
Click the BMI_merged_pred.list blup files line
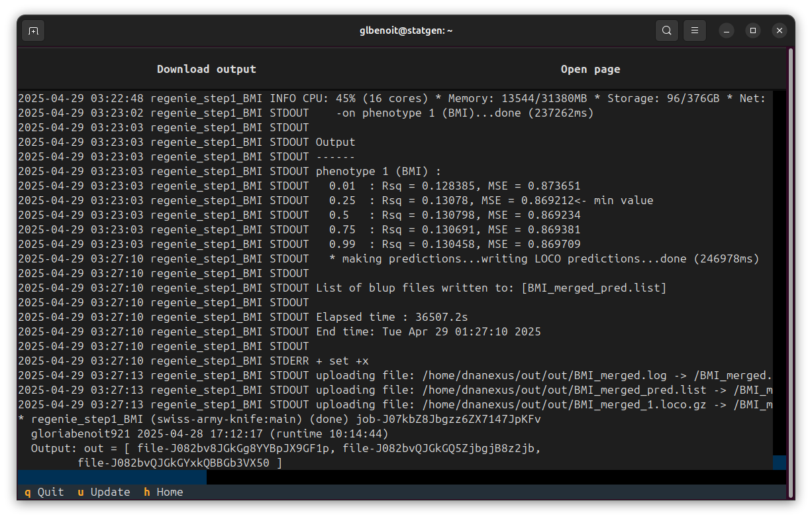tap(342, 288)
